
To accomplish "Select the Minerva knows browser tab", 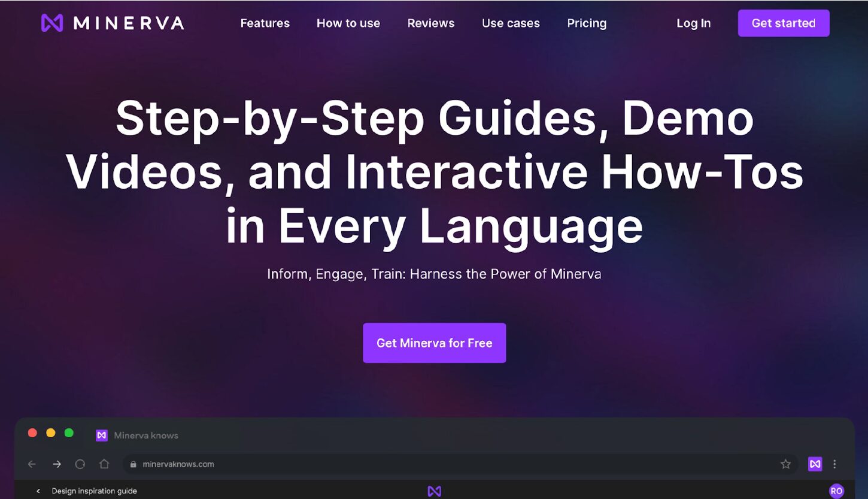I will tap(137, 436).
